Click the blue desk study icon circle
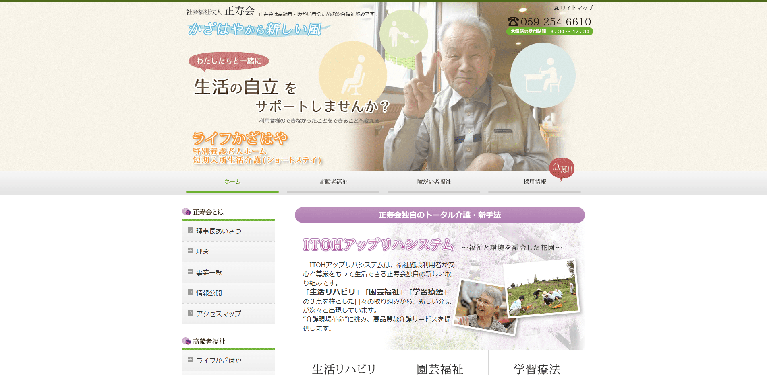This screenshot has width=767, height=375. (x=542, y=75)
